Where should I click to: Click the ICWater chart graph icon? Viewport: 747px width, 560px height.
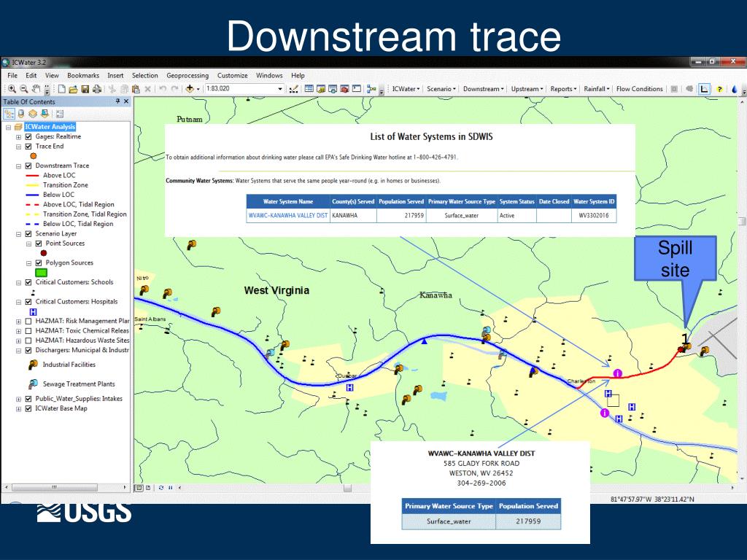(704, 89)
